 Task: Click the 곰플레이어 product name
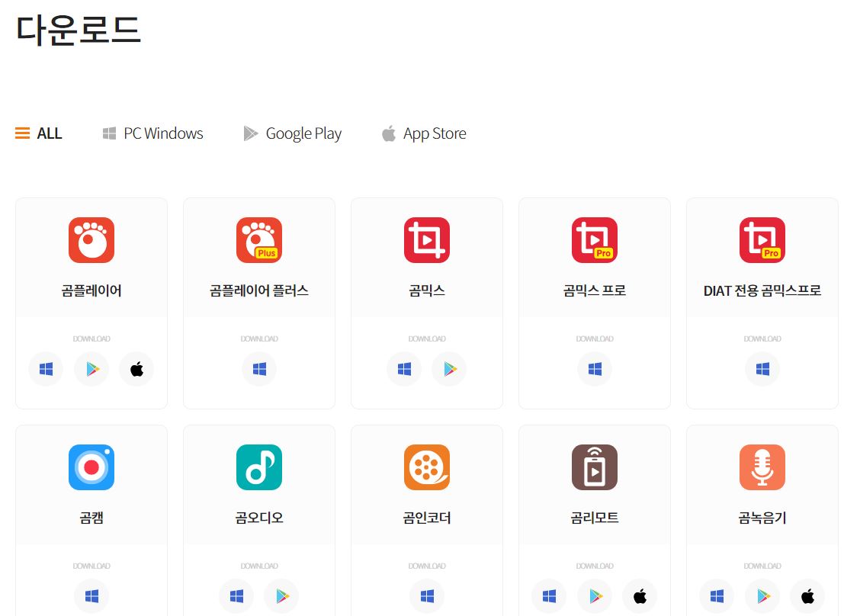click(91, 290)
